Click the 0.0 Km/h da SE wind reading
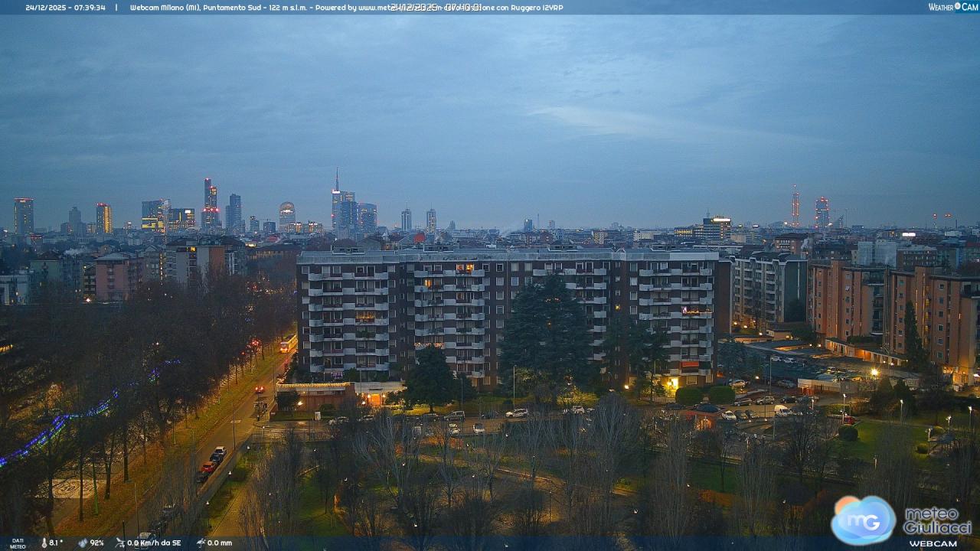The width and height of the screenshot is (980, 551). point(154,543)
